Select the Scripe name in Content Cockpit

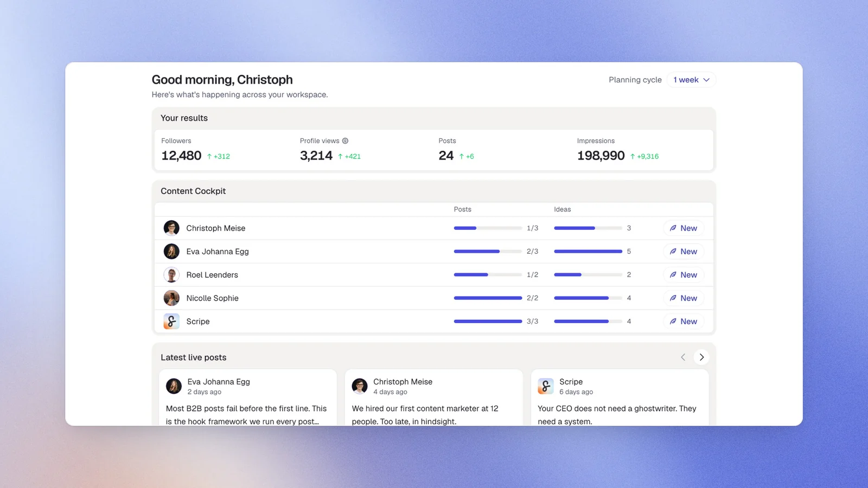[x=198, y=322]
